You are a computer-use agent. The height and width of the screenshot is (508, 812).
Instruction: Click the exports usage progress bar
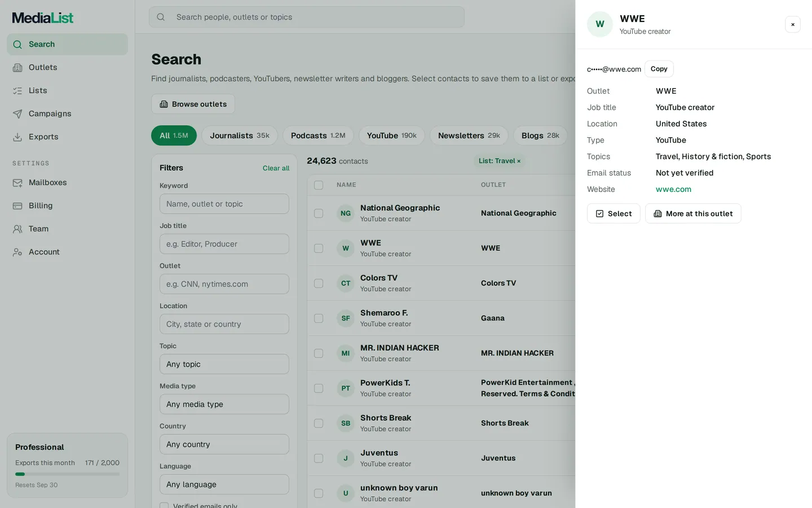pos(67,474)
